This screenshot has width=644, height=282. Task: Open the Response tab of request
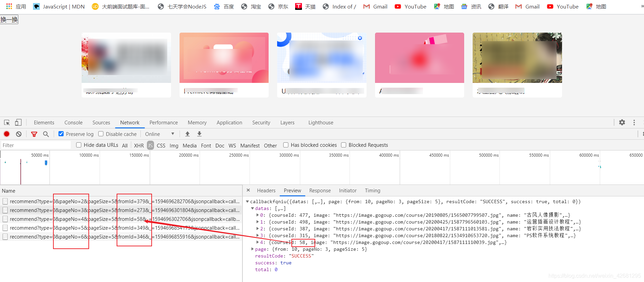coord(320,191)
